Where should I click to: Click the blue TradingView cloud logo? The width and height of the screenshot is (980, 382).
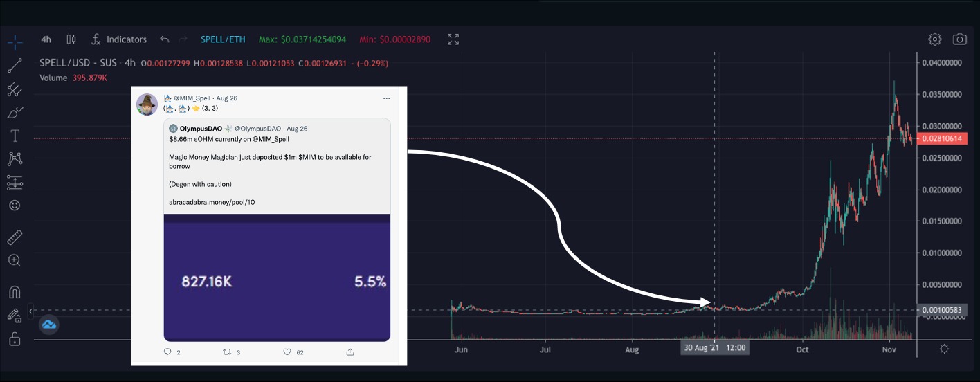click(48, 324)
